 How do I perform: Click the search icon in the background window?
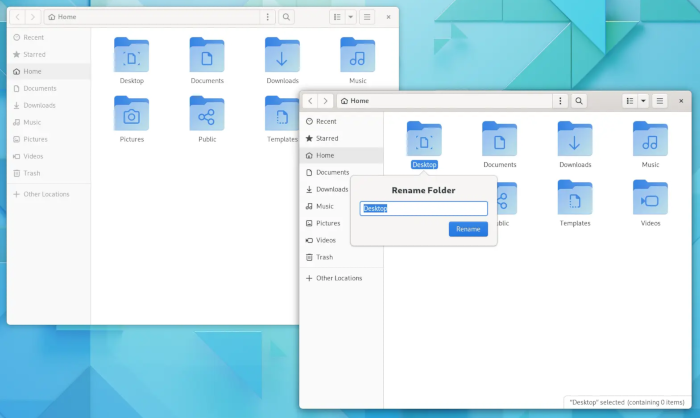(x=286, y=17)
